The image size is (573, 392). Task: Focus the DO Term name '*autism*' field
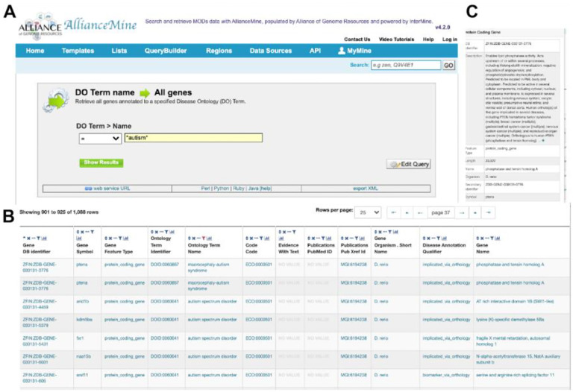193,138
